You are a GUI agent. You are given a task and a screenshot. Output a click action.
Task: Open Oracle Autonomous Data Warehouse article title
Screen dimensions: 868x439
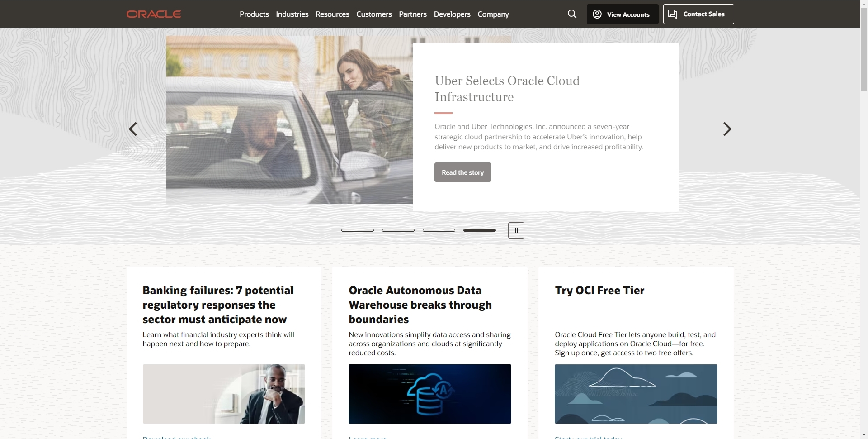[420, 305]
